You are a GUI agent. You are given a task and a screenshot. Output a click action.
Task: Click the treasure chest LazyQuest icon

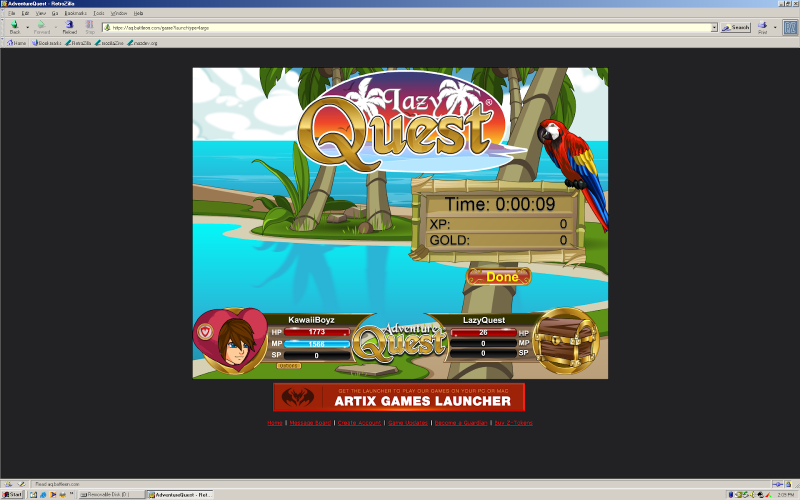(x=566, y=340)
